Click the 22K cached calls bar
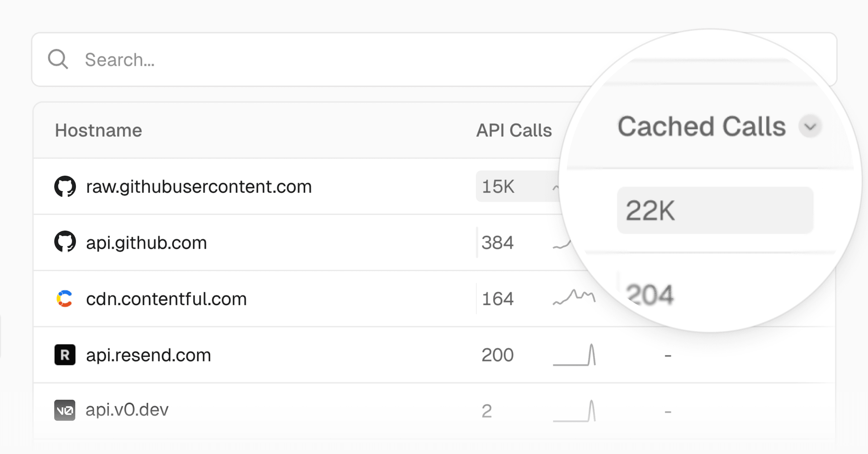This screenshot has width=868, height=454. pyautogui.click(x=715, y=210)
